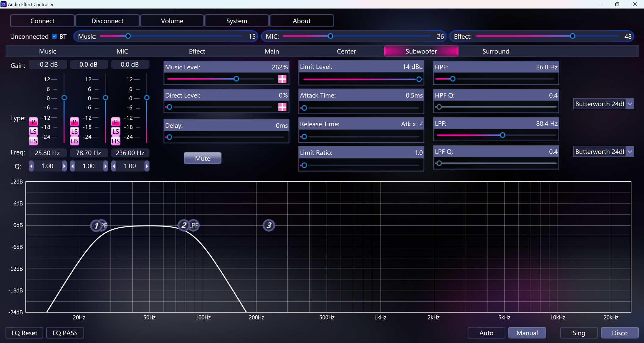Viewport: 644px width, 343px height.
Task: Open the About dialog
Action: (x=302, y=21)
